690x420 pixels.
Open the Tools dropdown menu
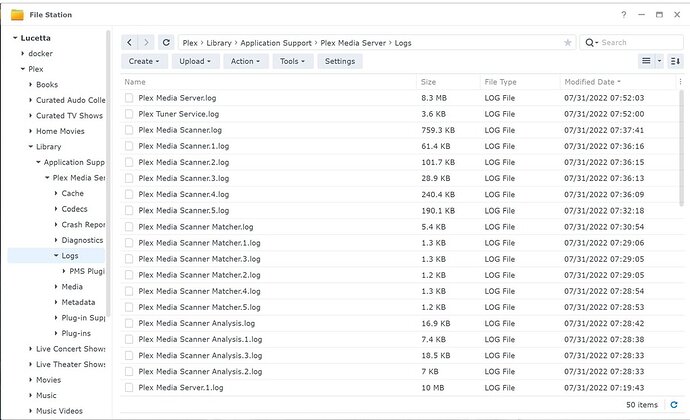tap(293, 61)
